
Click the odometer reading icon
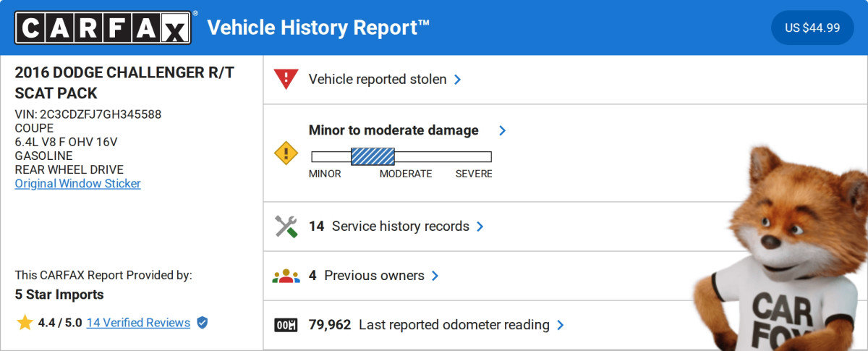(286, 325)
